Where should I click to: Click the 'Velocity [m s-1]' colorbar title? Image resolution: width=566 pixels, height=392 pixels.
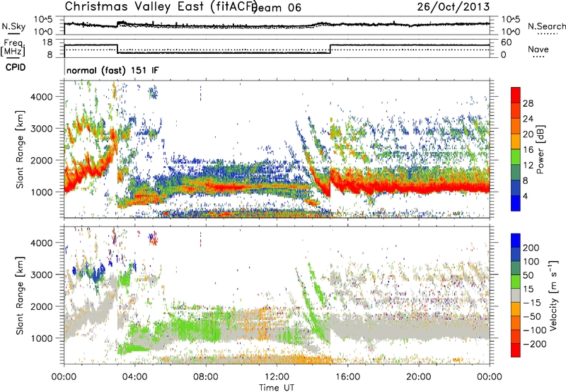(553, 295)
